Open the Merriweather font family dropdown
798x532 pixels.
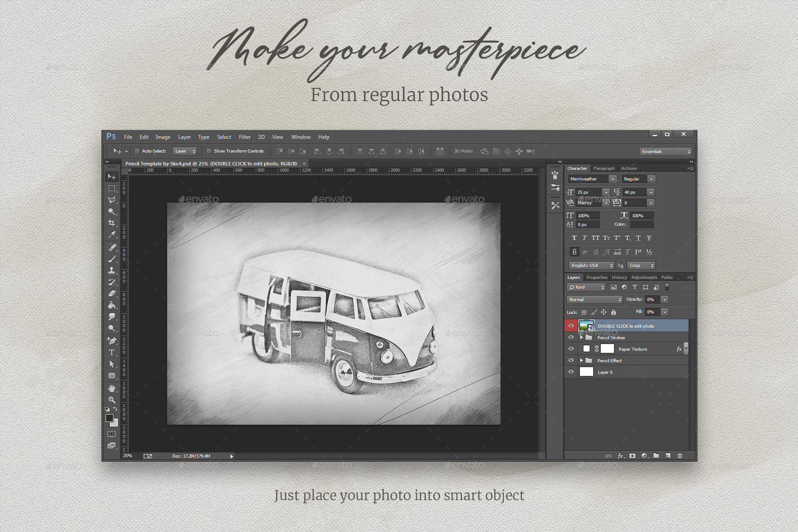(612, 179)
